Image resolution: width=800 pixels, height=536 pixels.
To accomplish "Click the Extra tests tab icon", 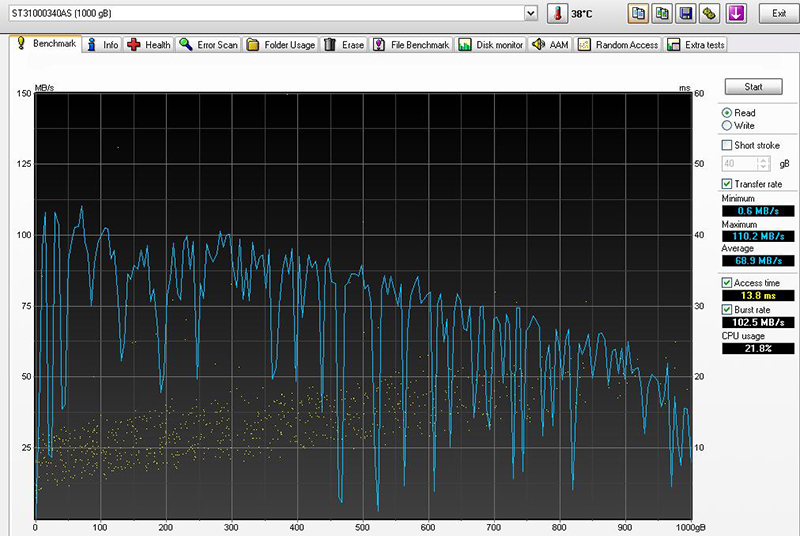I will [x=673, y=45].
